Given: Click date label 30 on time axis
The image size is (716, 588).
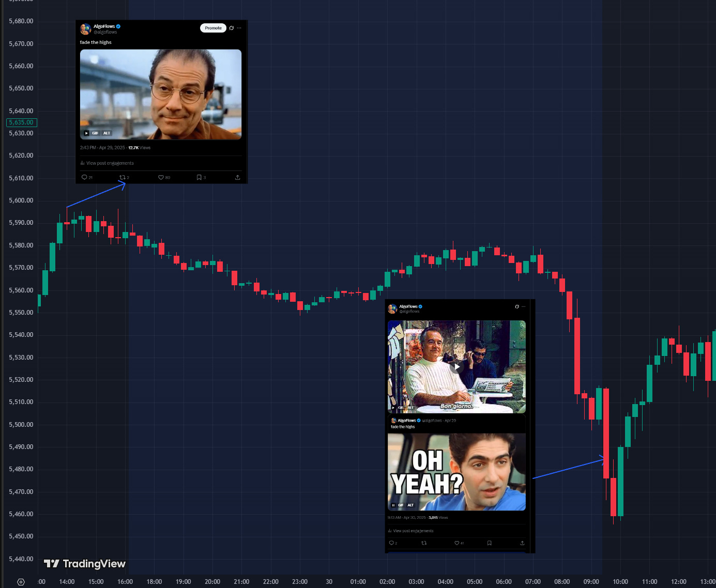Looking at the screenshot, I should click(x=329, y=582).
